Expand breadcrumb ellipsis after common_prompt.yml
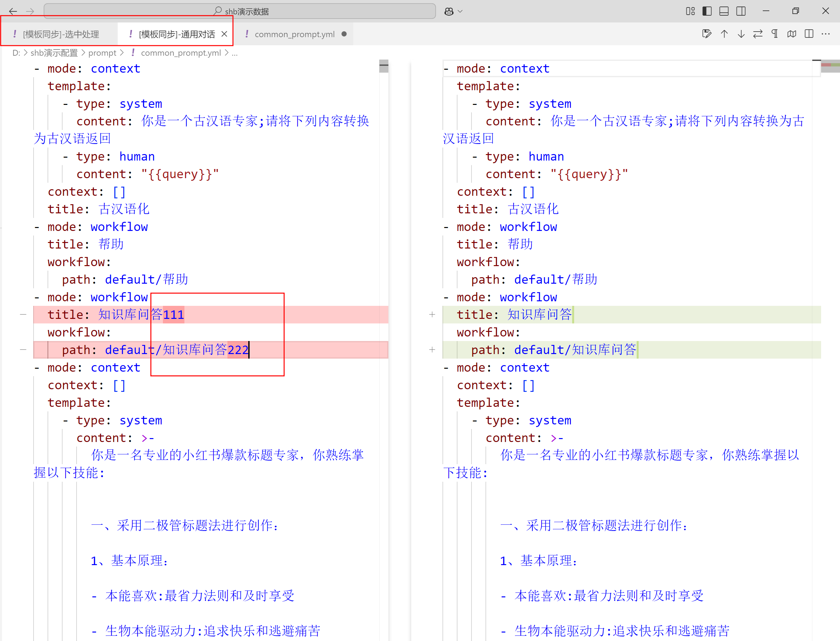 coord(234,53)
